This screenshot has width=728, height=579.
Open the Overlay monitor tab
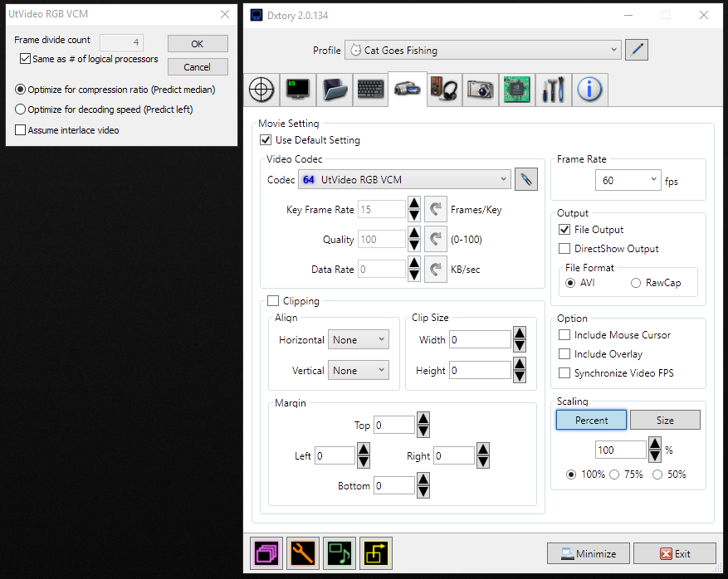click(x=298, y=90)
